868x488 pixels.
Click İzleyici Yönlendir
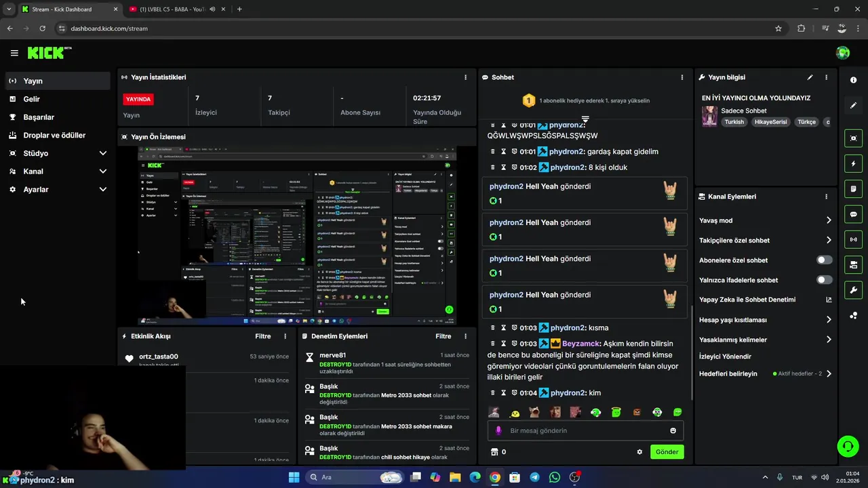(725, 357)
